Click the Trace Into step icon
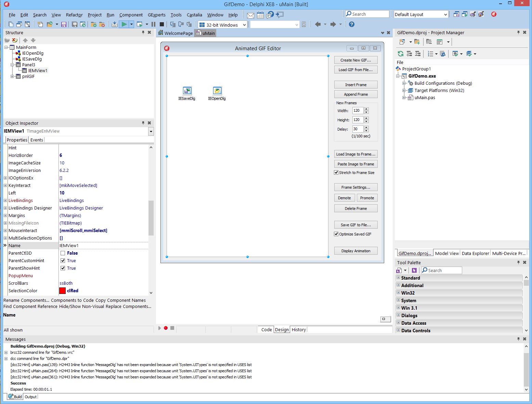The width and height of the screenshot is (532, 404). (x=173, y=25)
